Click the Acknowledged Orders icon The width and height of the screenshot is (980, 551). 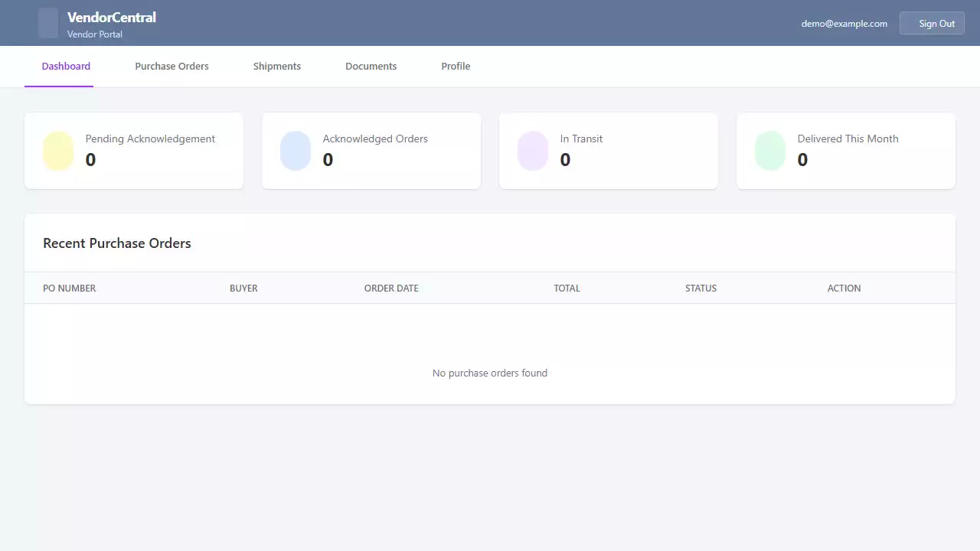point(296,150)
